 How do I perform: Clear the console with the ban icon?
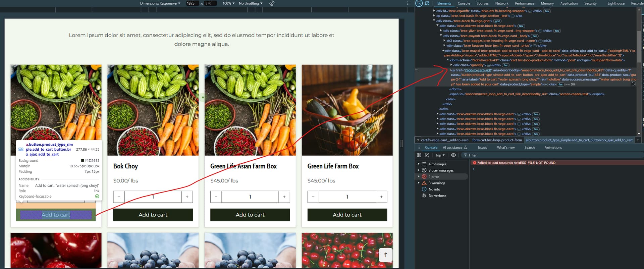tap(427, 155)
